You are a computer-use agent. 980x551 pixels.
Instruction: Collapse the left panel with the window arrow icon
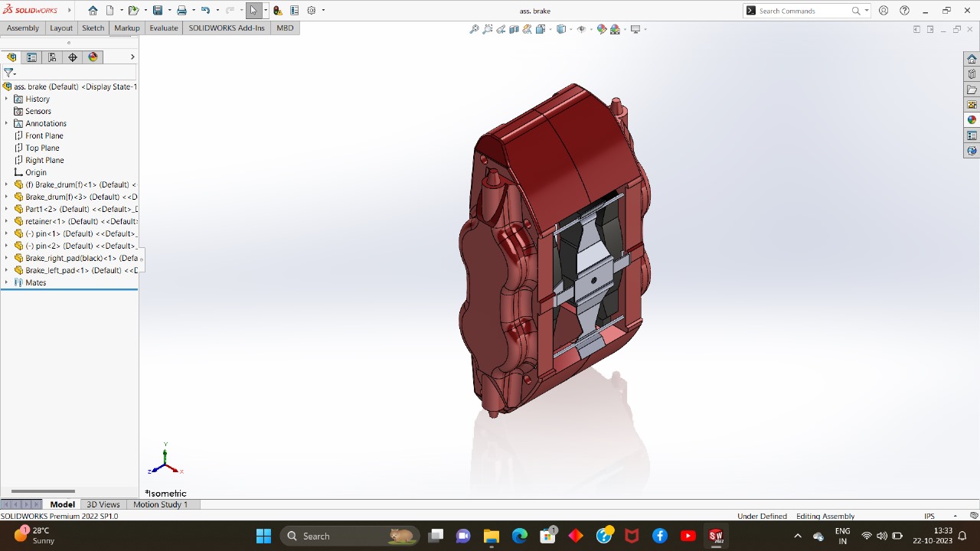[916, 29]
